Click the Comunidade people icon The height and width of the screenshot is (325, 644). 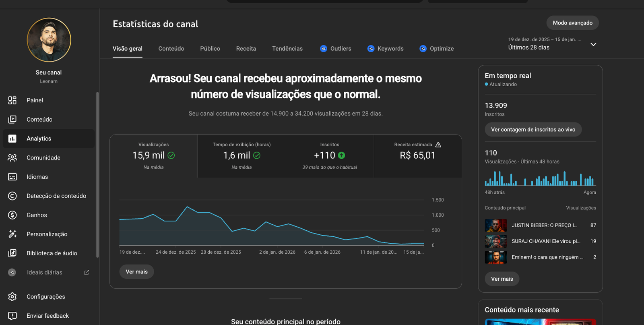click(x=12, y=157)
